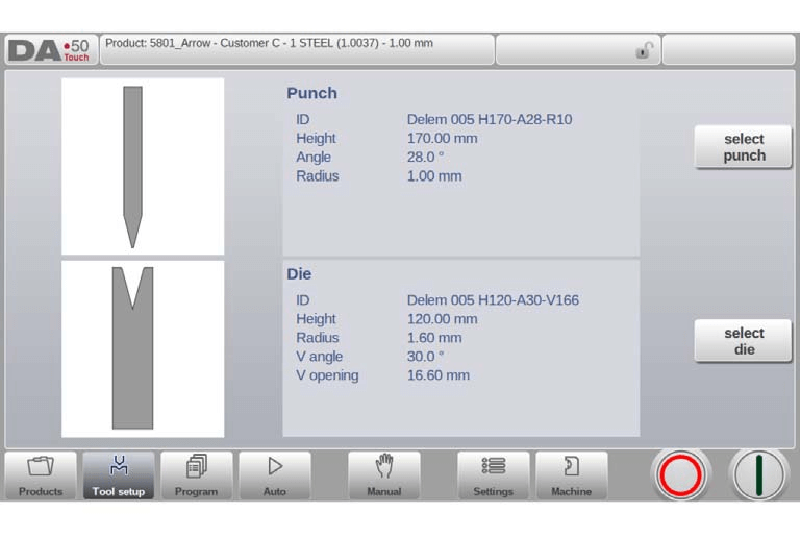Click the select punch button
This screenshot has width=800, height=533.
743,148
